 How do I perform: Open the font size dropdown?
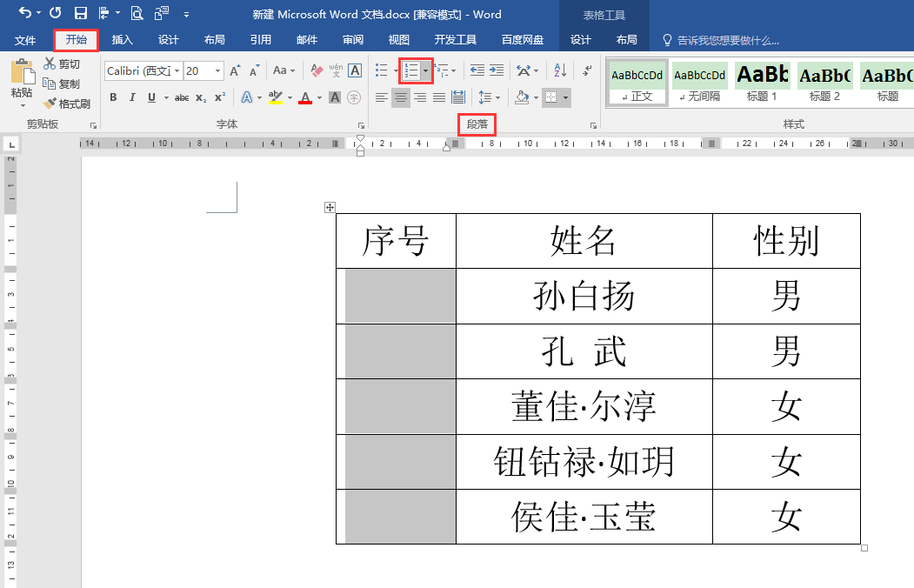pos(217,71)
